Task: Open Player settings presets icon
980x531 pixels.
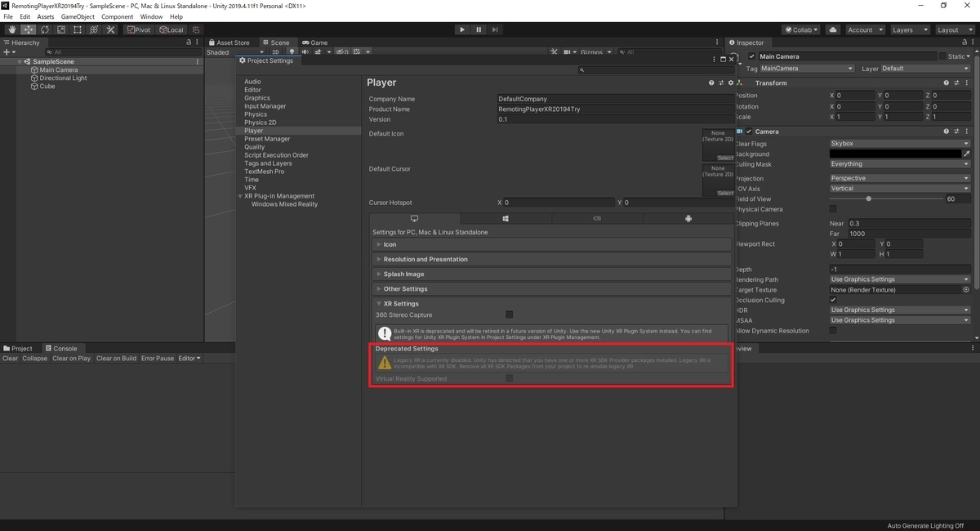Action: (721, 83)
